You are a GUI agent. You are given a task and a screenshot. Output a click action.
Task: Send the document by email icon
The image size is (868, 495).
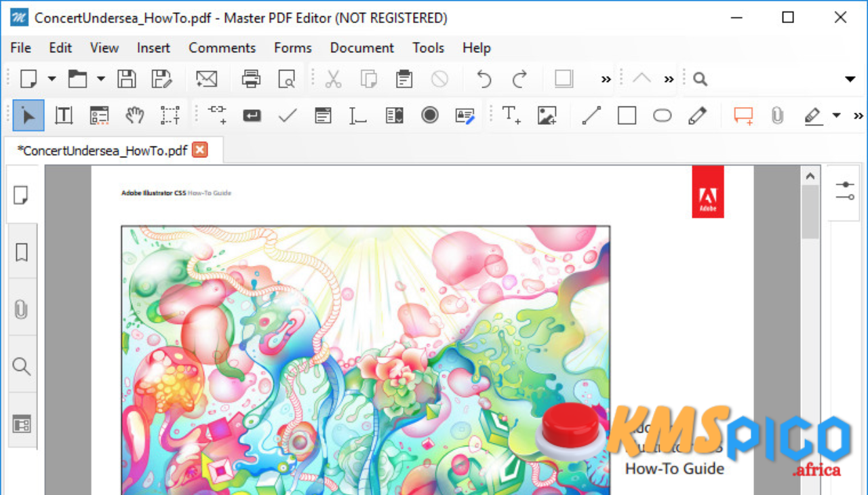pos(206,79)
